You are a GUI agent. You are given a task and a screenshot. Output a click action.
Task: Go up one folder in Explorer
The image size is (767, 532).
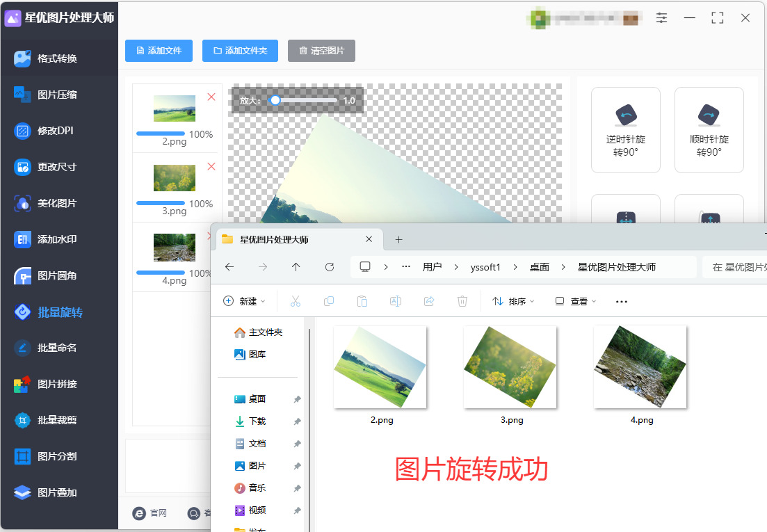[296, 267]
